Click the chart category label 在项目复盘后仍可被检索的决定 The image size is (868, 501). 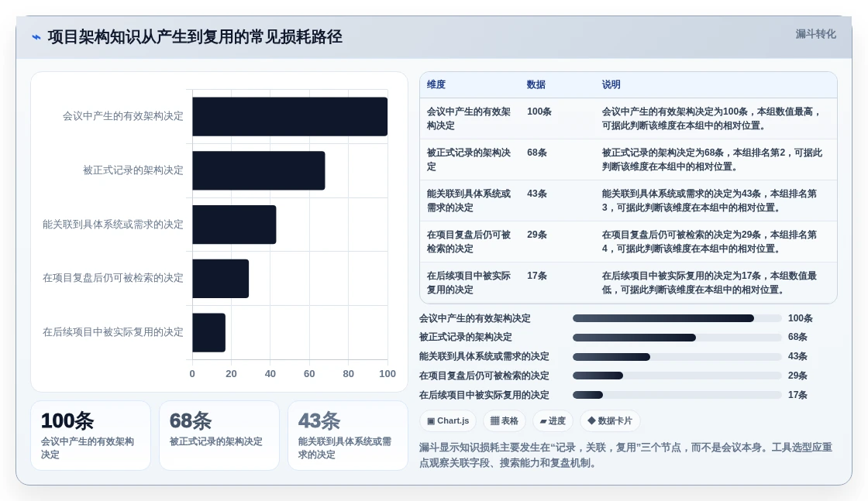113,278
